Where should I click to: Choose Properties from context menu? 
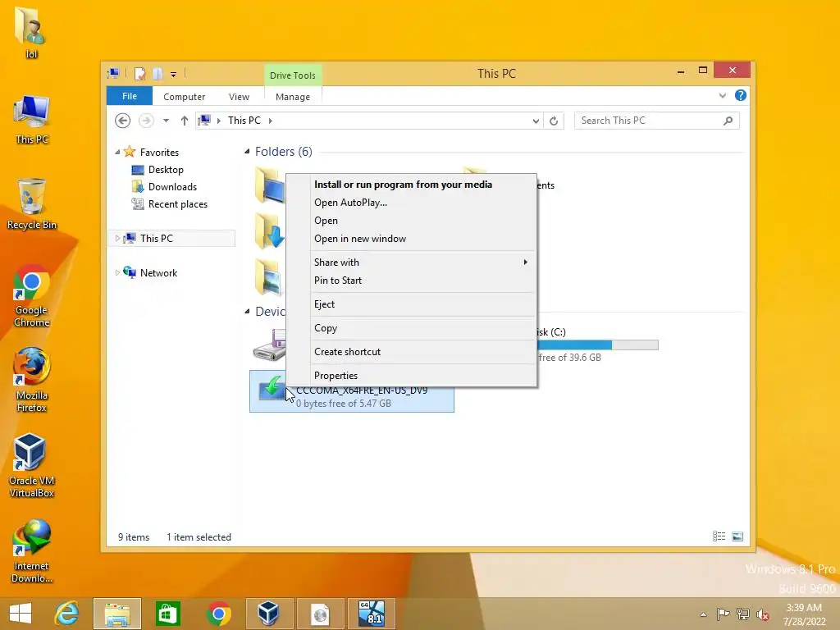tap(412, 376)
